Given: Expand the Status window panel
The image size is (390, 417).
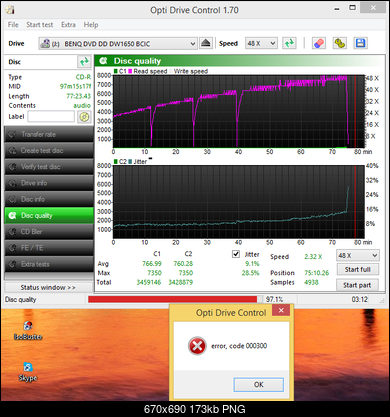Looking at the screenshot, I should tap(48, 287).
